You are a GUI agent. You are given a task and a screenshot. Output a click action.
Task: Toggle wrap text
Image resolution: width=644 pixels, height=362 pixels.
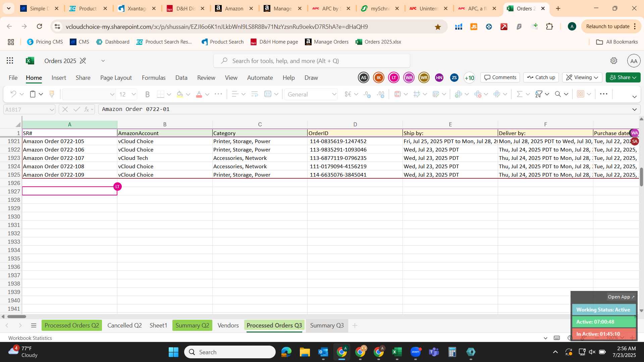coord(255,94)
